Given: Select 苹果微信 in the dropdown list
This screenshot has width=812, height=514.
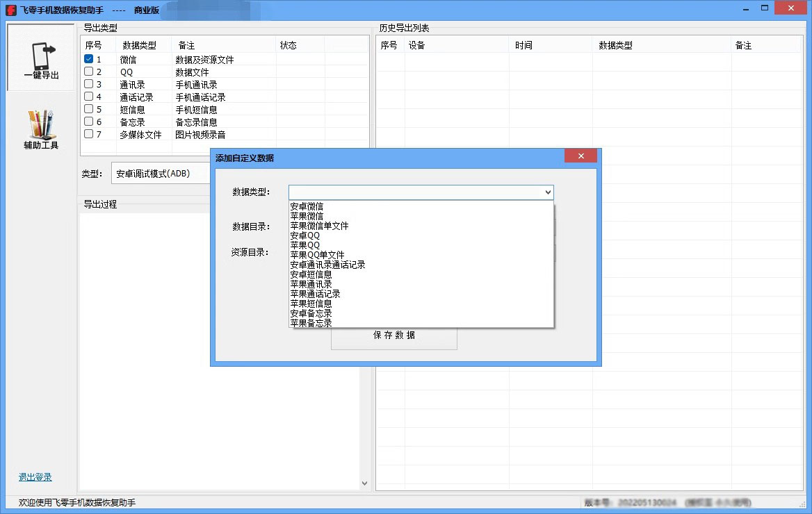Looking at the screenshot, I should click(x=421, y=216).
